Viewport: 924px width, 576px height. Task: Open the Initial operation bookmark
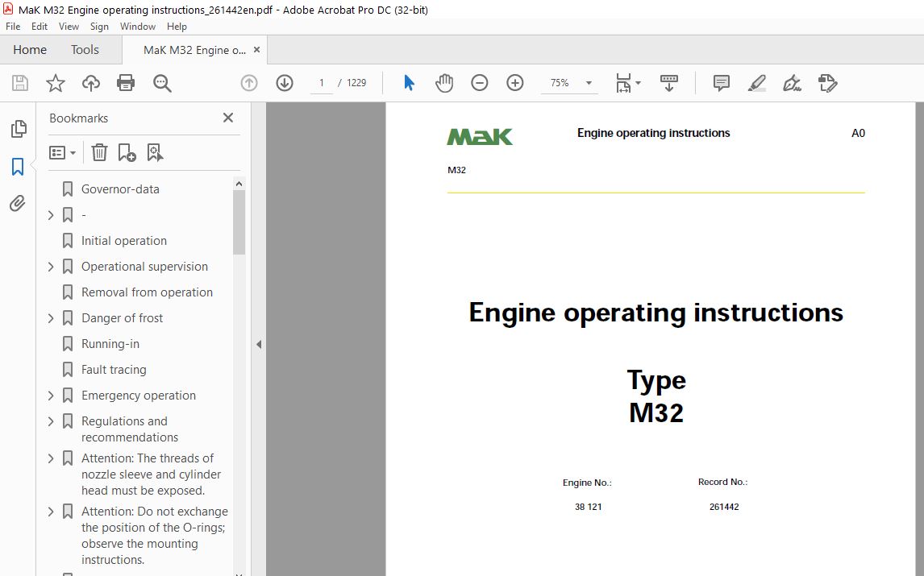pos(123,241)
